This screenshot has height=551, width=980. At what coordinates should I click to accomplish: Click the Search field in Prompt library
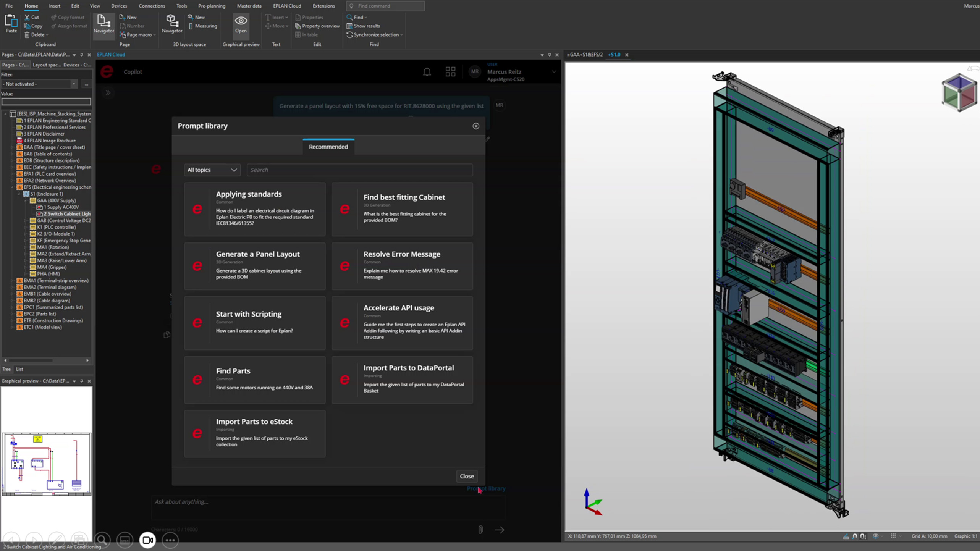359,170
